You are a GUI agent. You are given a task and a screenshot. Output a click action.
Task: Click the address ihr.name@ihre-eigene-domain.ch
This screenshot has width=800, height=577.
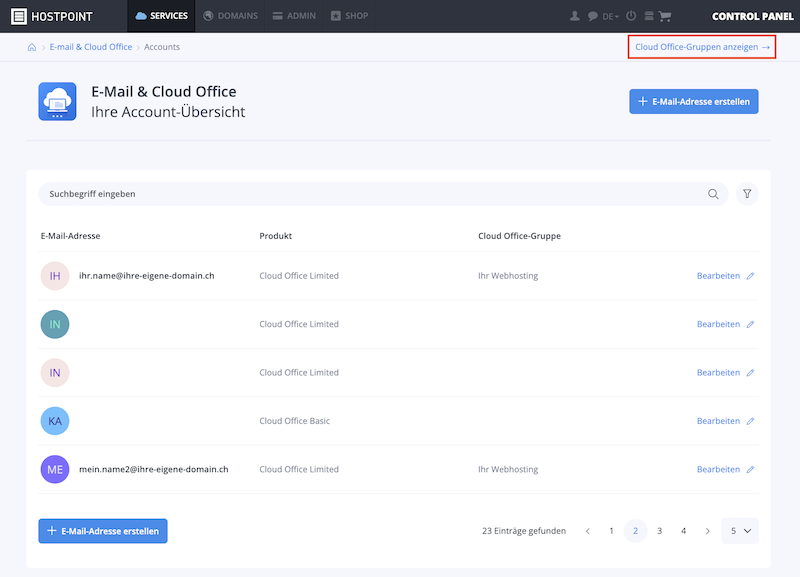146,275
